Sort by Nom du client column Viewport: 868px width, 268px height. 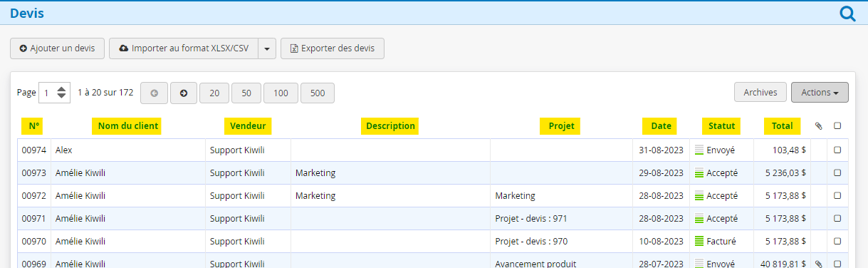(127, 126)
